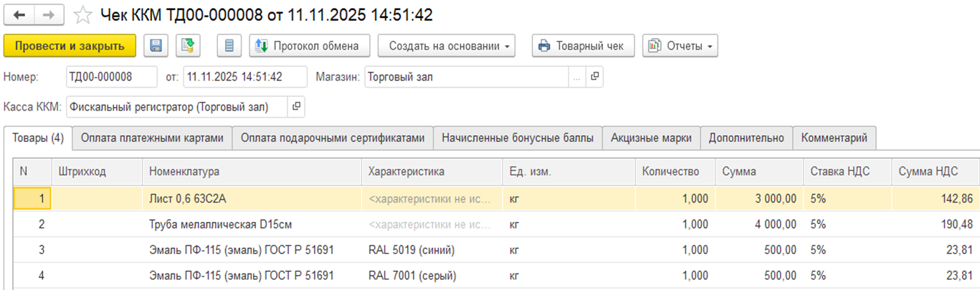
Task: Click the Номер input field
Action: tap(110, 77)
